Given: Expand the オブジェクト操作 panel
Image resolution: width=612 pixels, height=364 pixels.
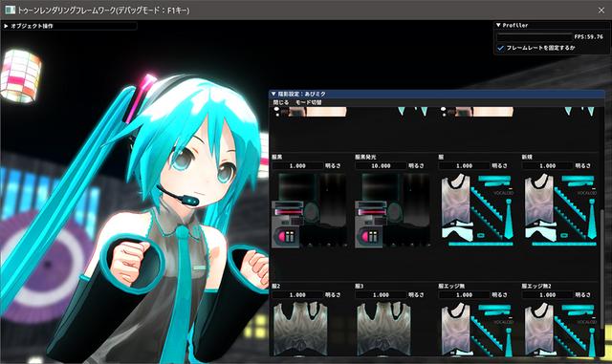Looking at the screenshot, I should click(x=6, y=26).
